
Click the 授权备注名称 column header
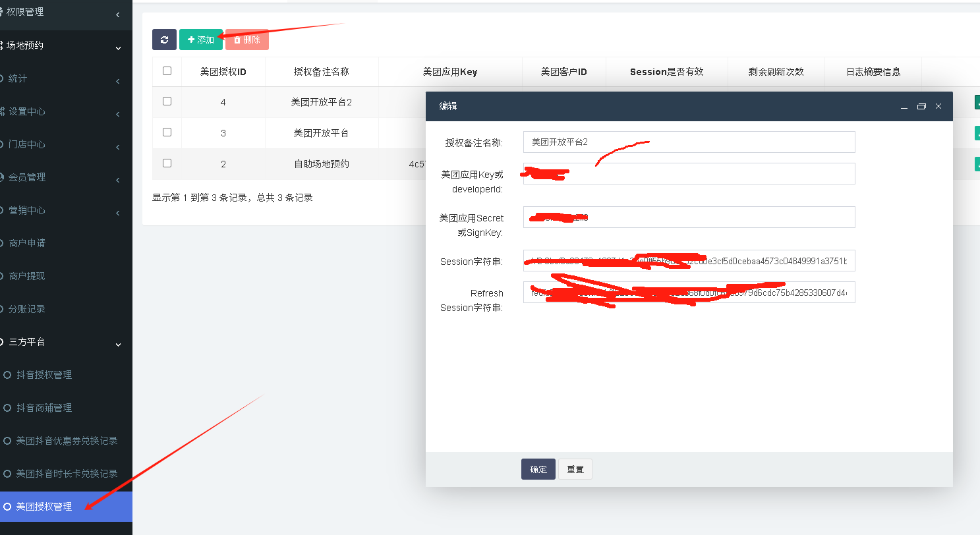[322, 72]
